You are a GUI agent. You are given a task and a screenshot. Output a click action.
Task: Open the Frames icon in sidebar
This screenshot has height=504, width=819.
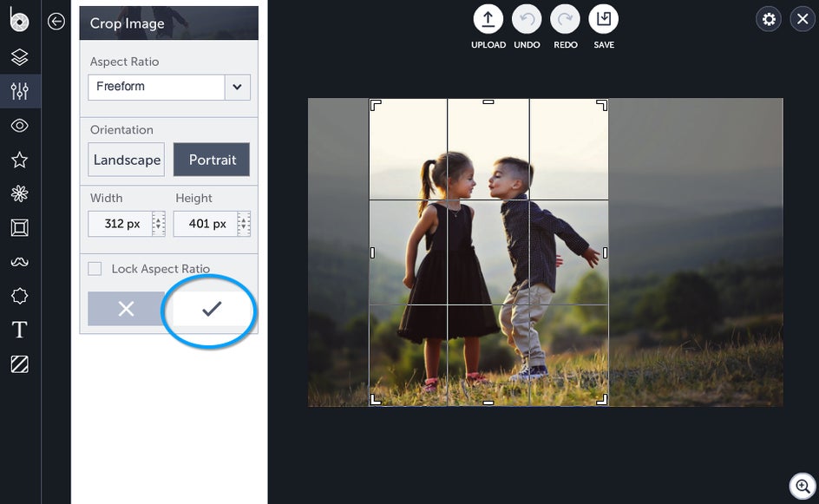coord(19,228)
